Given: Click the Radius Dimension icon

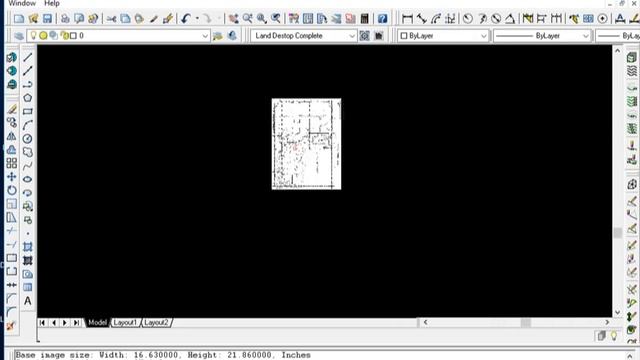Looking at the screenshot, I should pos(468,18).
